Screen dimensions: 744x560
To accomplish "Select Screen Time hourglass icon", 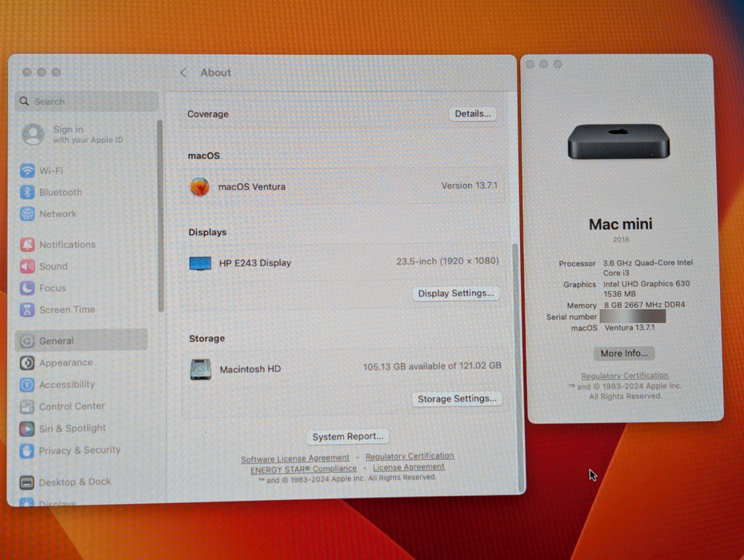I will (27, 310).
